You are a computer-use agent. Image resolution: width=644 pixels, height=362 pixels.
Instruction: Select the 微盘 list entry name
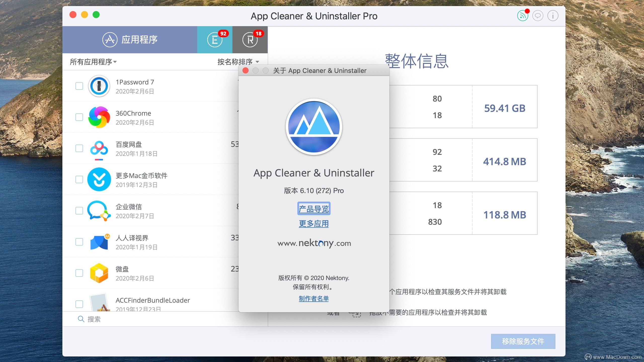pos(122,269)
